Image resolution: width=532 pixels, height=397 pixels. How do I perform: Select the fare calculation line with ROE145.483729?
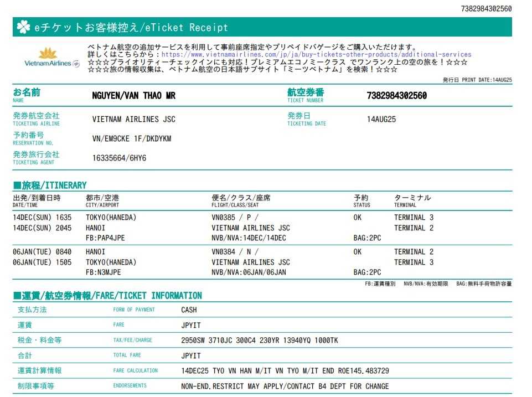(285, 371)
